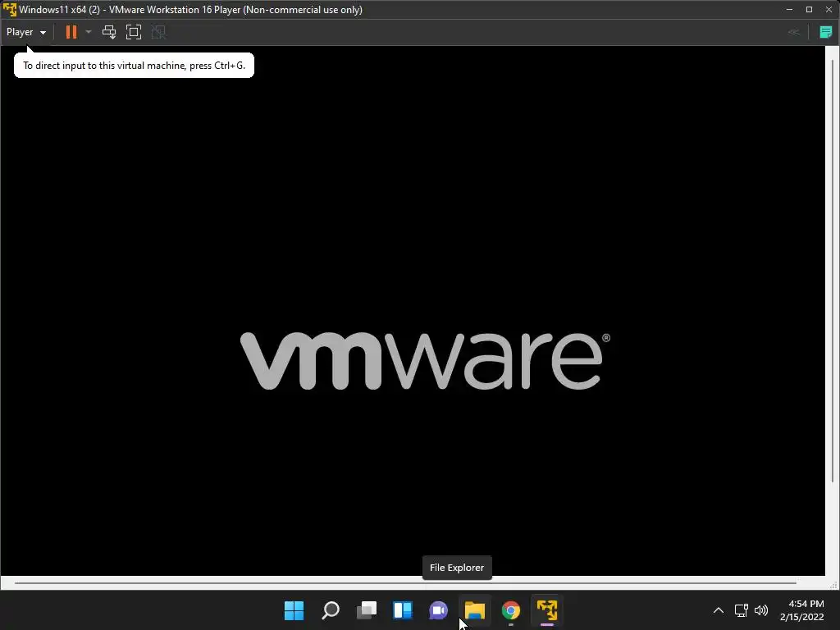Close the VMware Player window
Viewport: 840px width, 630px height.
coord(829,10)
